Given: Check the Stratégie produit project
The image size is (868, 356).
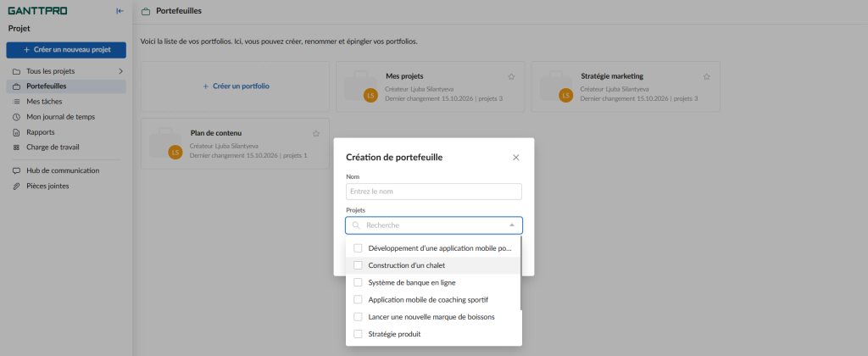Looking at the screenshot, I should point(358,334).
